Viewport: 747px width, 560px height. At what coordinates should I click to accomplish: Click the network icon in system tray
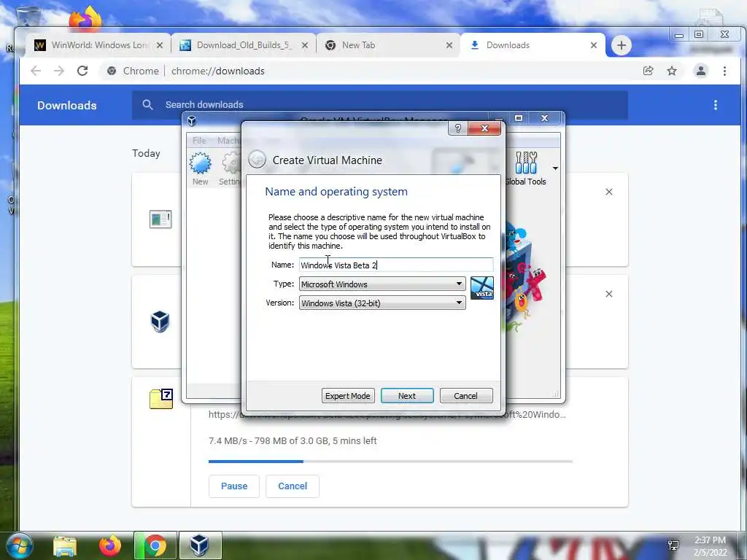673,545
